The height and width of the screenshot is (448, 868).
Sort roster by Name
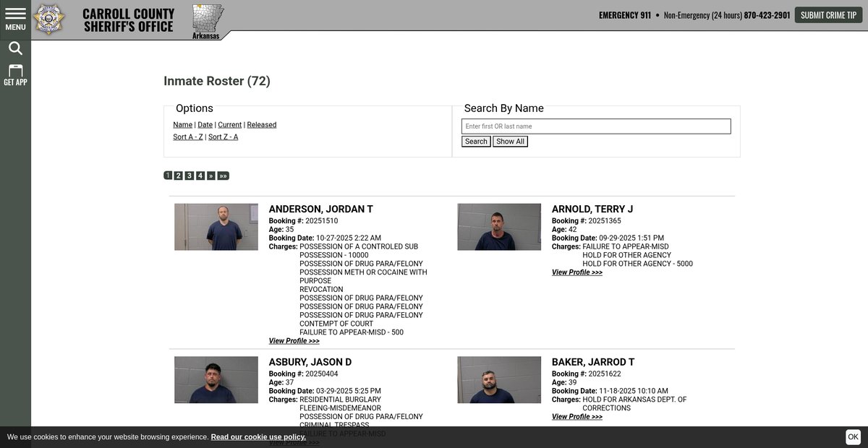(182, 125)
